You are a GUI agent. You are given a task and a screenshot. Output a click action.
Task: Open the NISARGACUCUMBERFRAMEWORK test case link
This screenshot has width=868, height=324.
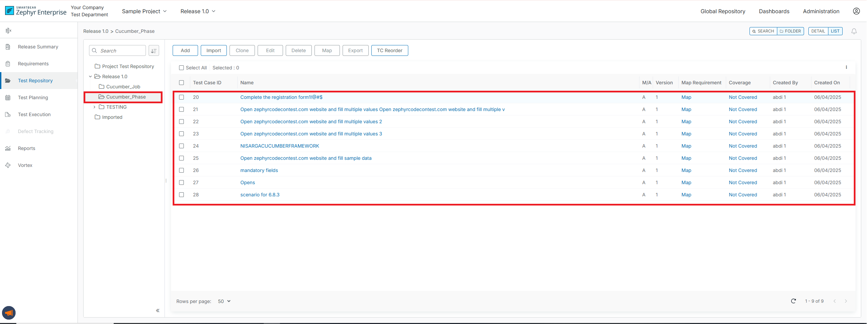pos(280,146)
